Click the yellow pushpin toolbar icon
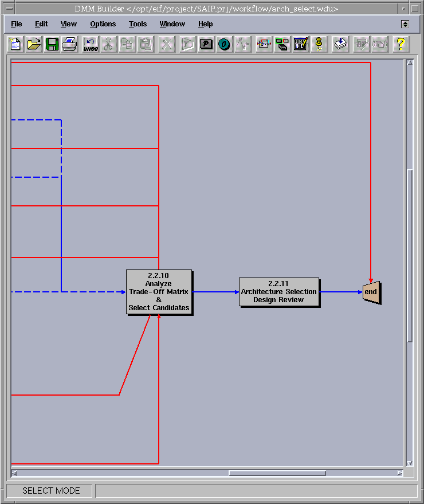 [x=319, y=44]
